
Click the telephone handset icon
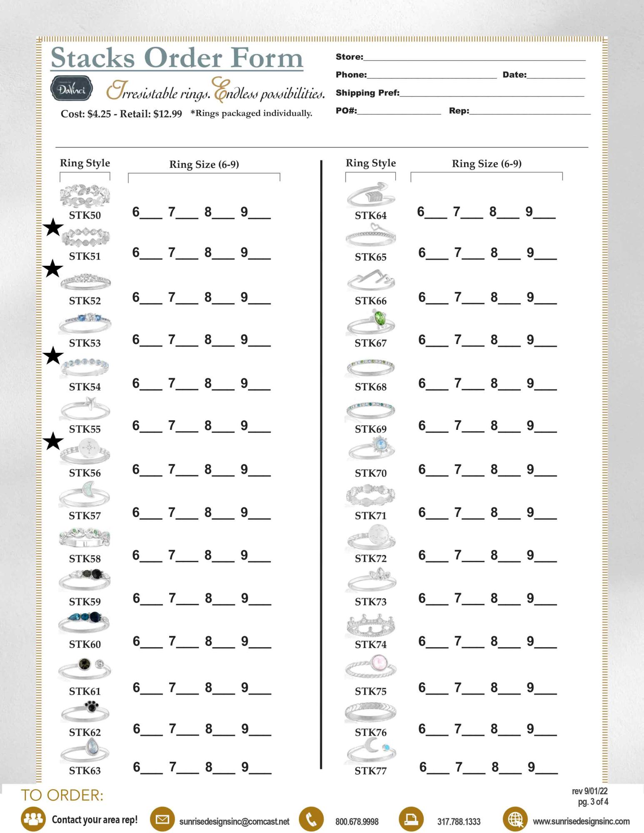pyautogui.click(x=311, y=819)
